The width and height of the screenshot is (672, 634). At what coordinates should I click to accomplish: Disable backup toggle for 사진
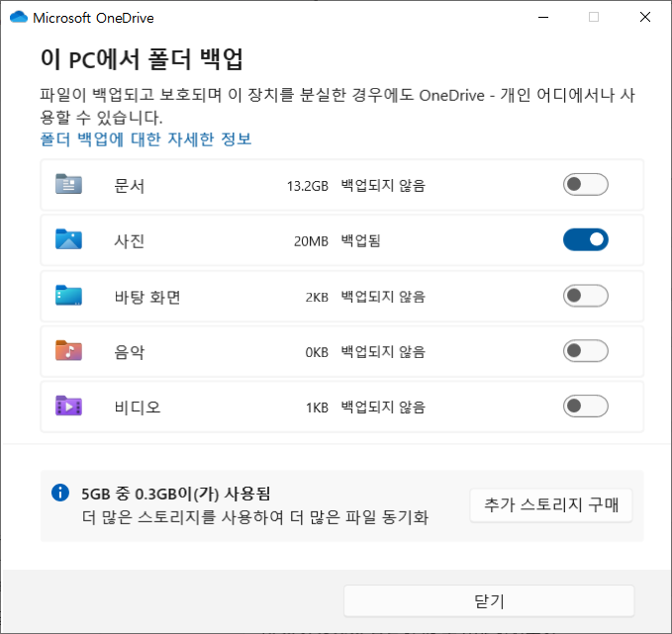pyautogui.click(x=586, y=239)
